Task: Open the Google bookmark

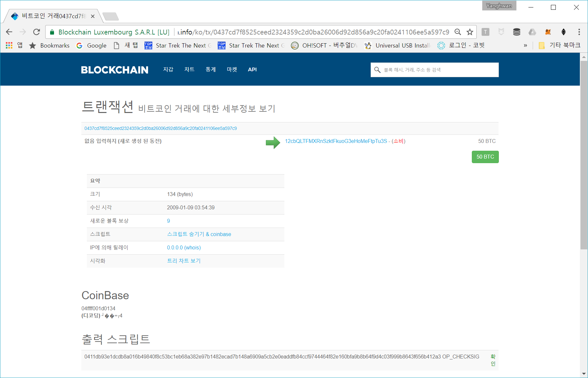Action: click(x=91, y=46)
